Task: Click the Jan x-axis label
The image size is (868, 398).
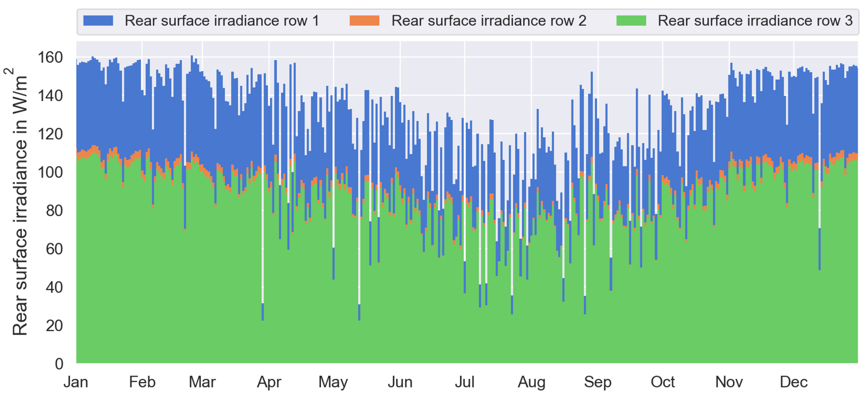Action: coord(76,382)
